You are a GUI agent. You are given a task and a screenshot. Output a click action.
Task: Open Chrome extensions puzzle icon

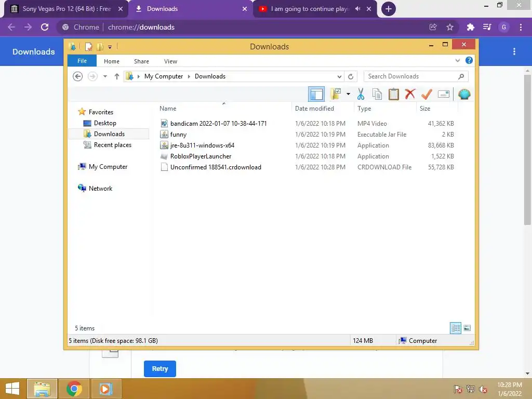click(x=470, y=27)
